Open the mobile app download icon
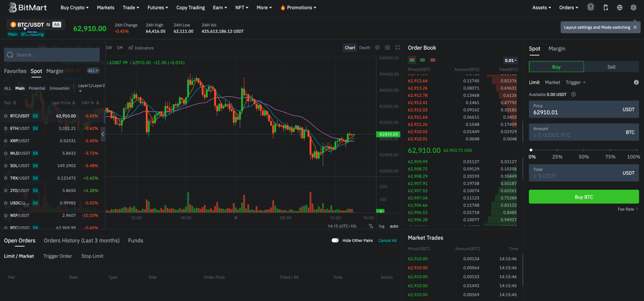Viewport: 644px width, 301px height. [606, 7]
